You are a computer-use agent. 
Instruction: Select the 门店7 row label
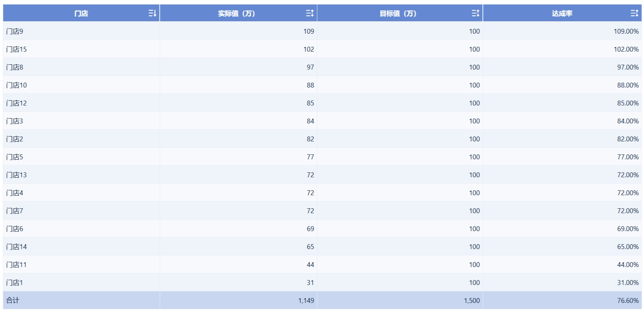click(15, 211)
